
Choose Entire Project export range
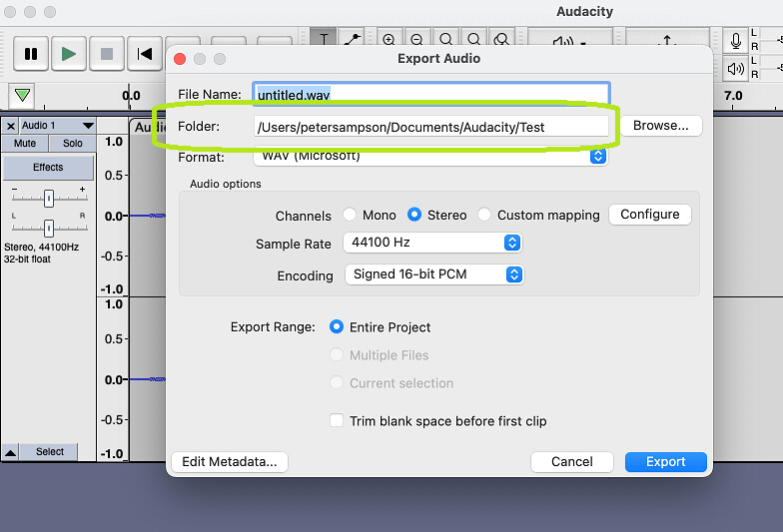click(x=337, y=327)
